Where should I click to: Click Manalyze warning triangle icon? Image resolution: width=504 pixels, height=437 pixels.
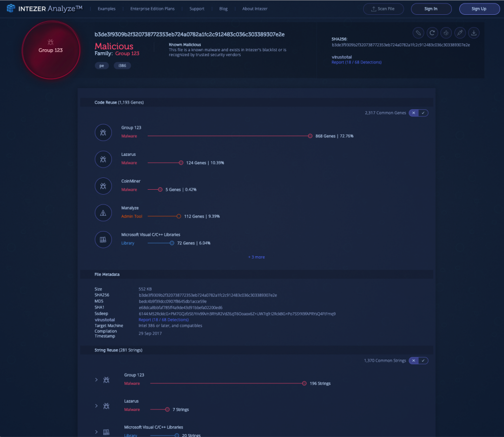[103, 213]
